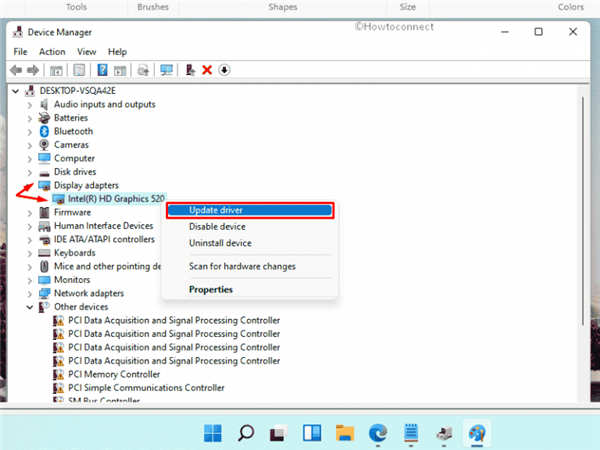Expand the Computer category
The height and width of the screenshot is (450, 600).
coord(30,158)
